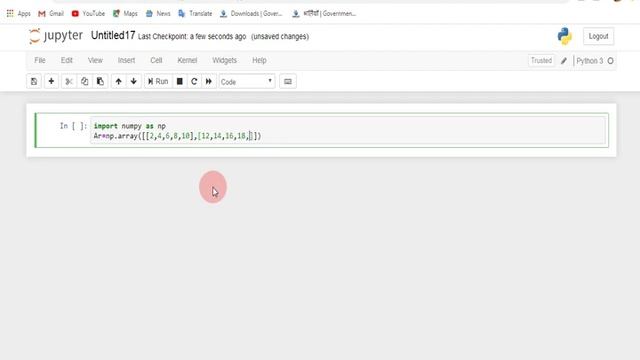The height and width of the screenshot is (360, 640).
Task: Restart kernel and rerun all with fast-forward icon
Action: pyautogui.click(x=209, y=82)
